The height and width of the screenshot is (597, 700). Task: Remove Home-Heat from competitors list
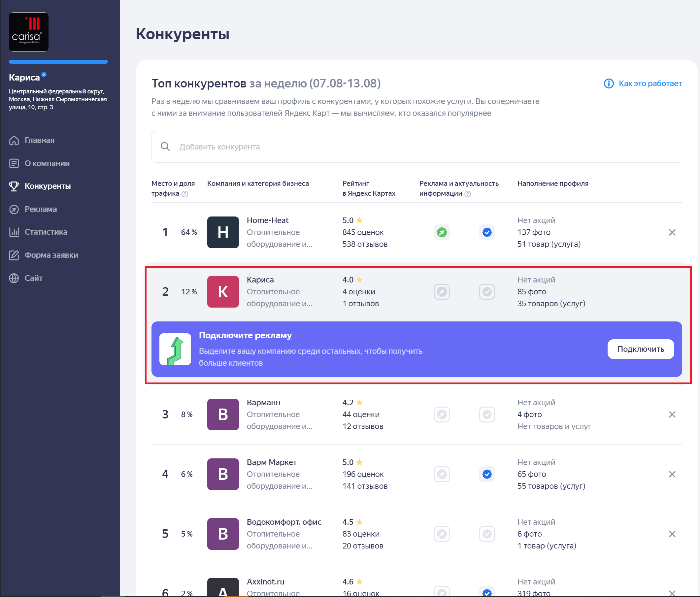click(x=672, y=232)
